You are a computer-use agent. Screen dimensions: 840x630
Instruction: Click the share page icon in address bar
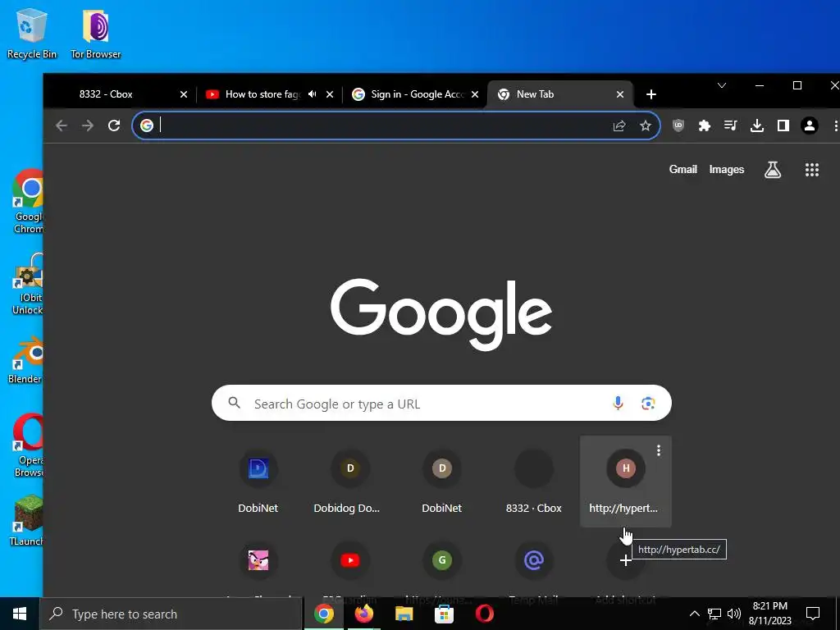pos(619,126)
